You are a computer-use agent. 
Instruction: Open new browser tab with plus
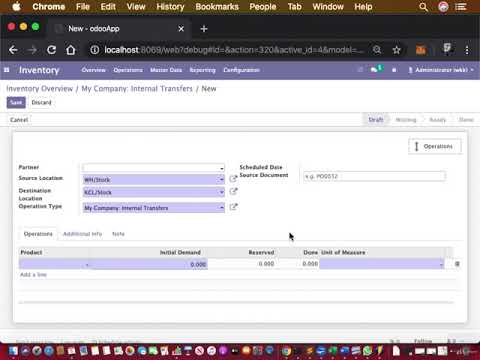204,29
